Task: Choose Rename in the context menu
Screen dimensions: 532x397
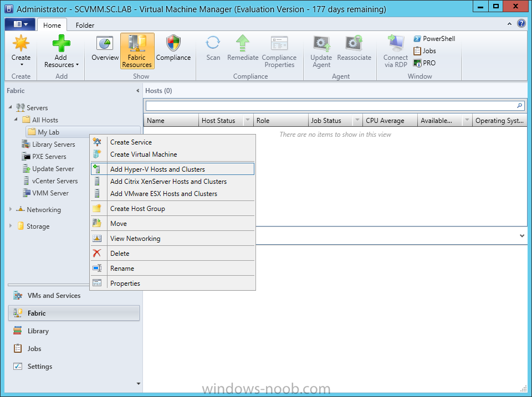Action: (x=172, y=269)
